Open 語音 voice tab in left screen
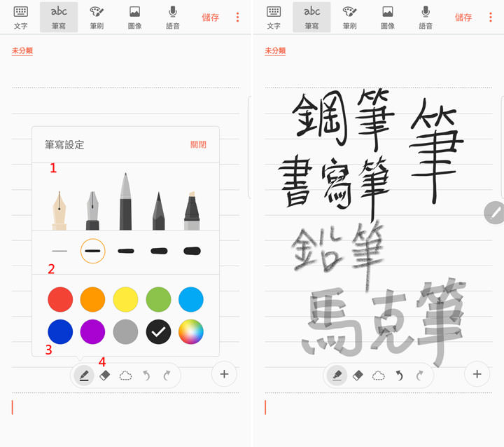The height and width of the screenshot is (447, 504). 173,18
